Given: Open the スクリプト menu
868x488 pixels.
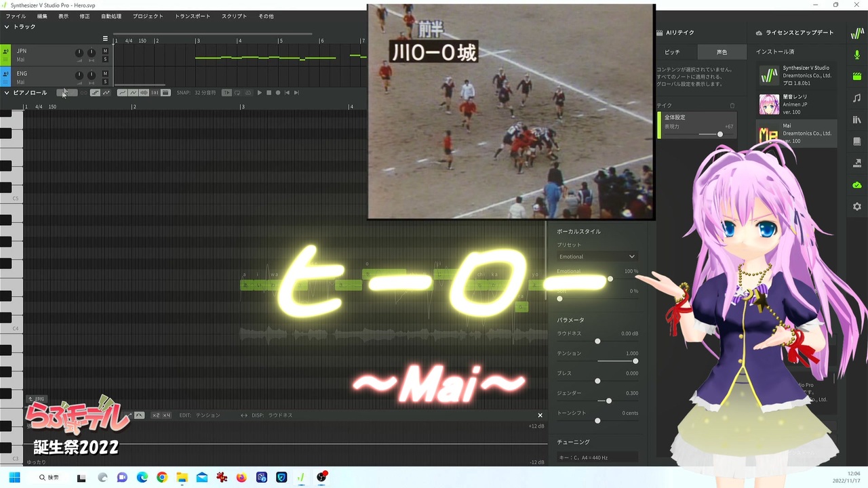Looking at the screenshot, I should pos(234,16).
